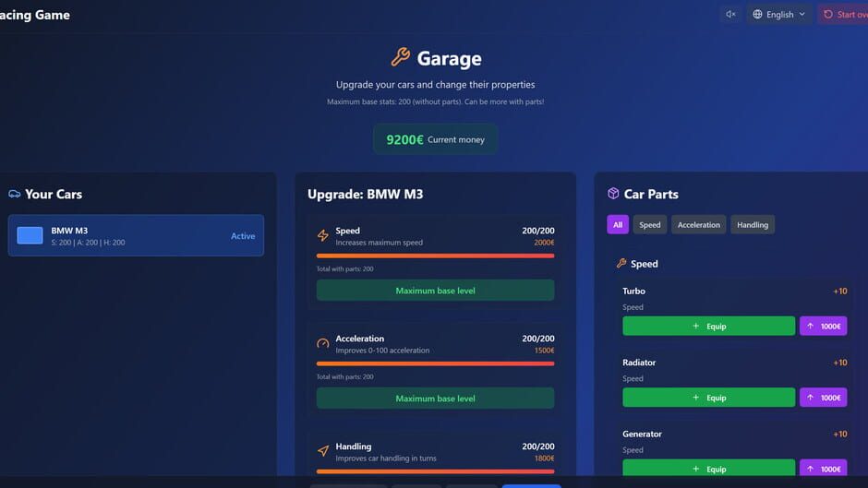
Task: Click the speedometer Acceleration icon
Action: [323, 344]
